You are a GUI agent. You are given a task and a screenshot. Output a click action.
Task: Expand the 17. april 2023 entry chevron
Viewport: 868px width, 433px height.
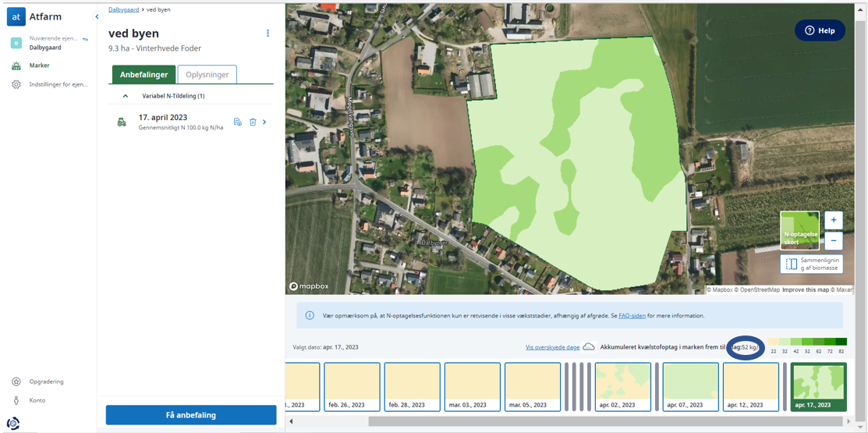point(264,122)
